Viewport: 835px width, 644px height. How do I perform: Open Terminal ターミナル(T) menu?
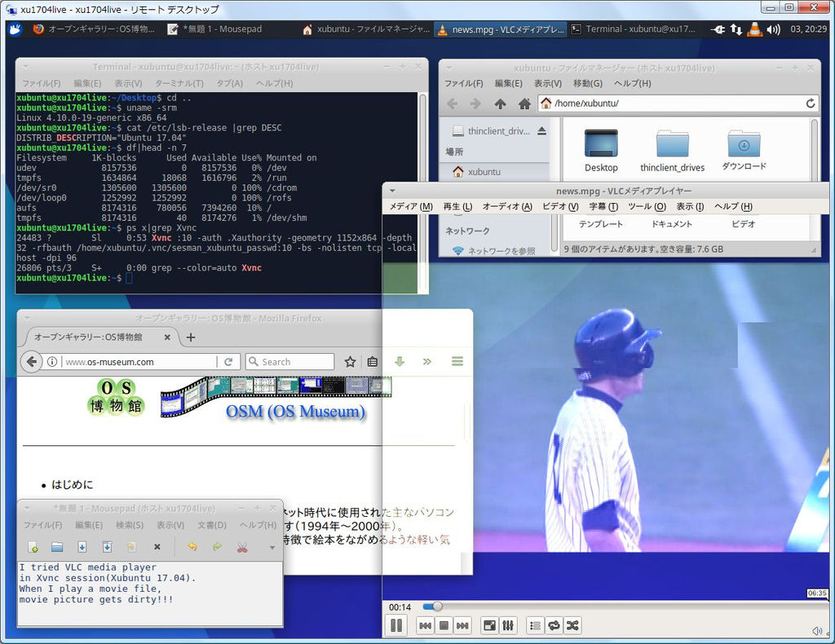(179, 84)
